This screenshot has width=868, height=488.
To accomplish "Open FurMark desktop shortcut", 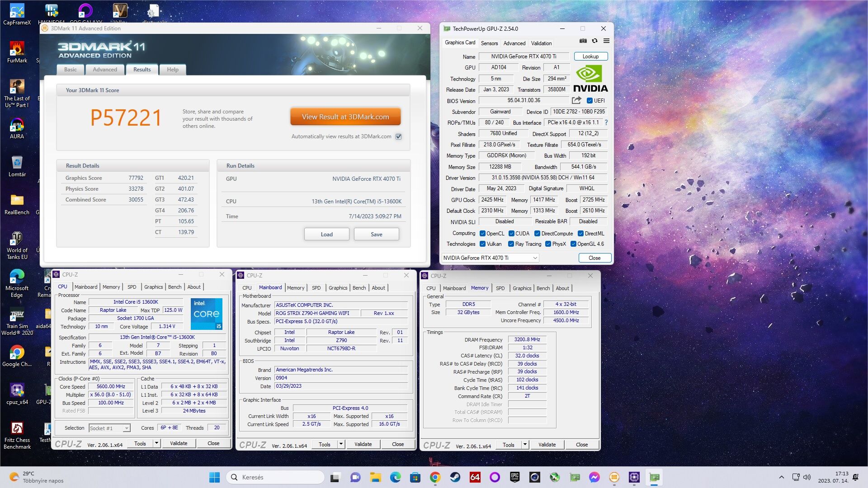I will point(17,52).
